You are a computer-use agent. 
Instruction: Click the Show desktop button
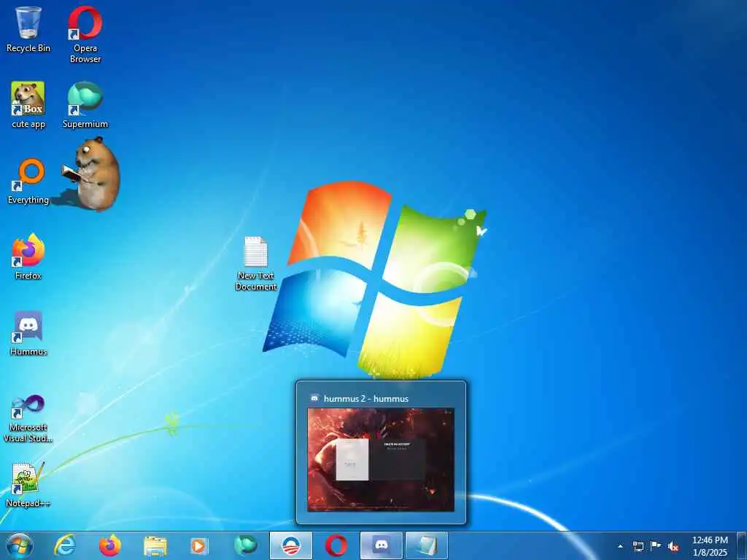[x=742, y=545]
